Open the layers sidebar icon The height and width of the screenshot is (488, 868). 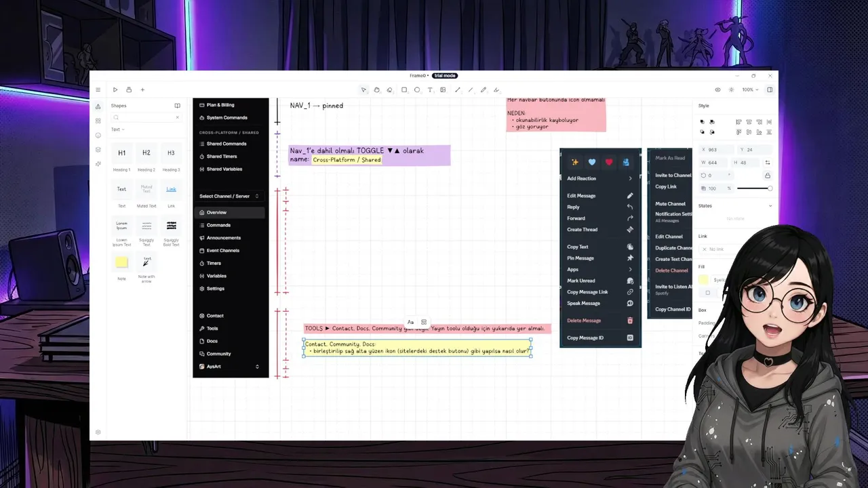(98, 150)
